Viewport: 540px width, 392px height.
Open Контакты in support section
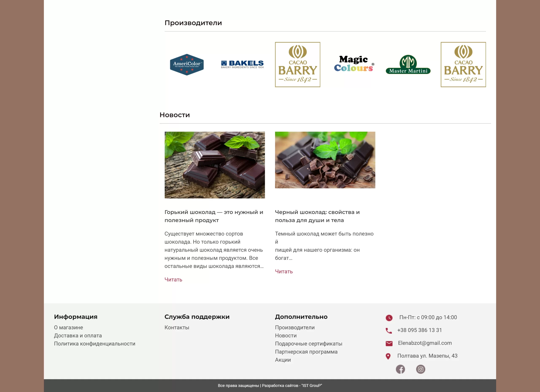(177, 327)
